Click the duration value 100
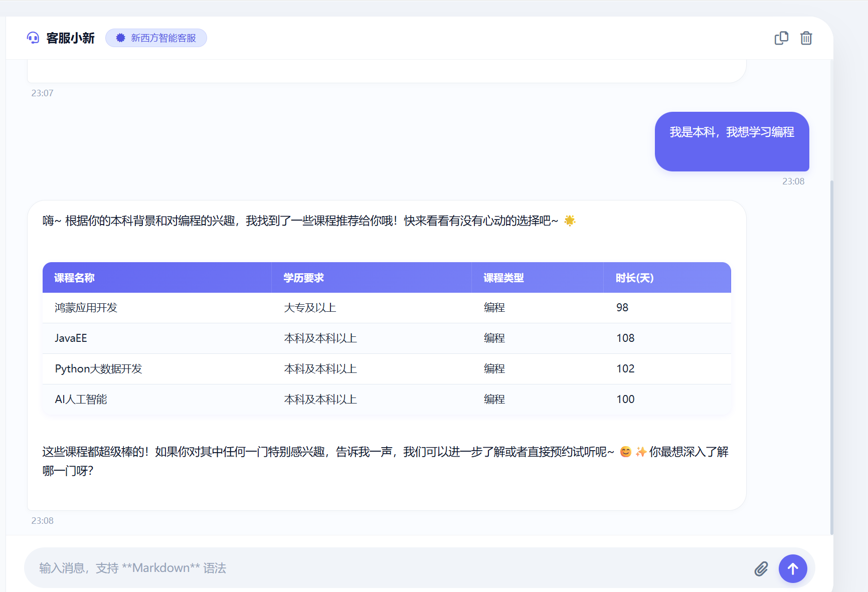 625,400
